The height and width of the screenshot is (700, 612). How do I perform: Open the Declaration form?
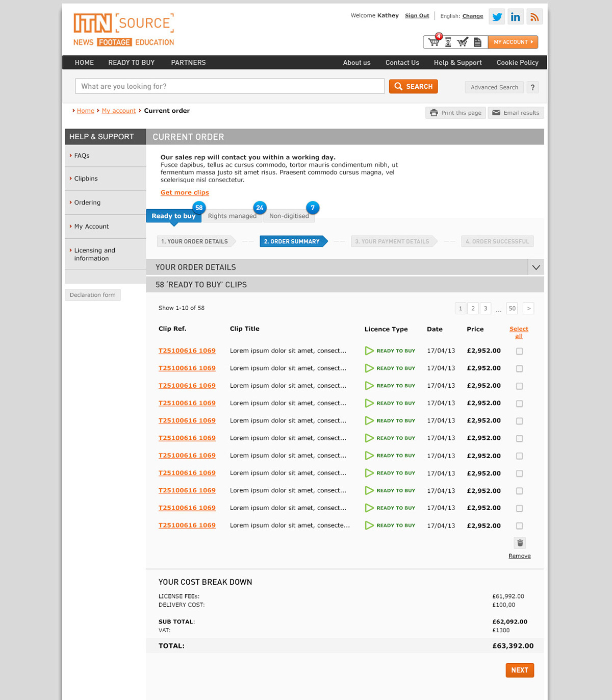pyautogui.click(x=92, y=294)
